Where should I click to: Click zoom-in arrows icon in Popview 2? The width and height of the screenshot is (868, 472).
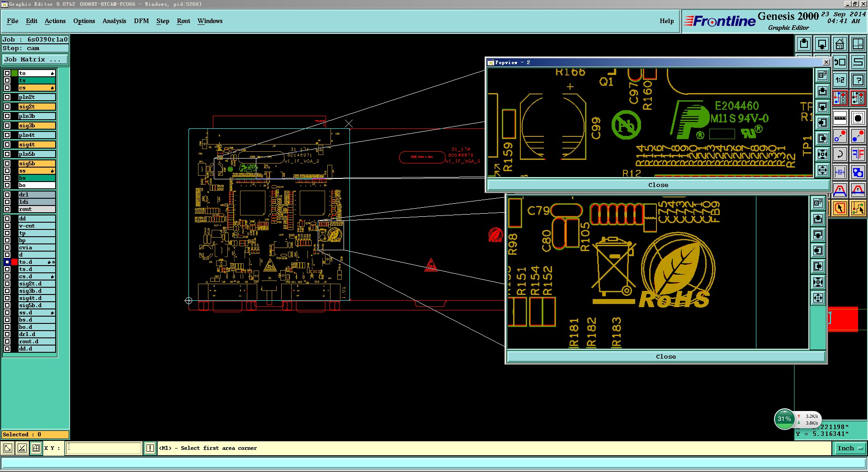(822, 154)
